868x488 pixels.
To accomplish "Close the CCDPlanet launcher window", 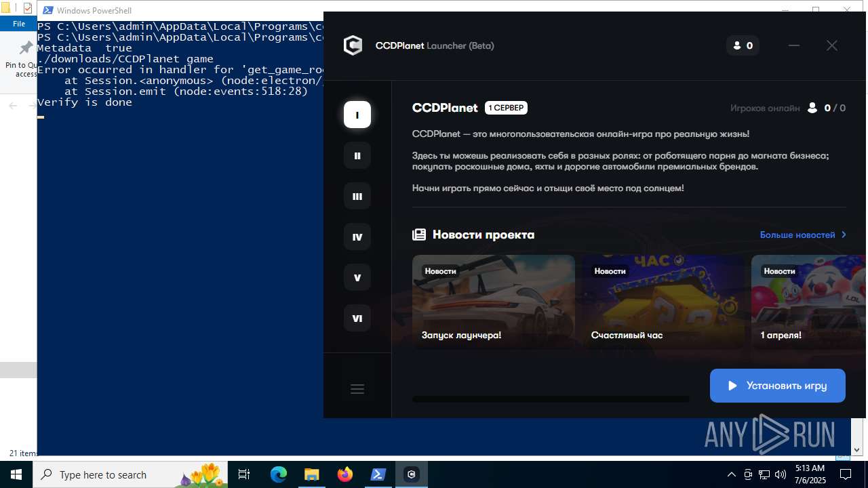I will pos(832,45).
